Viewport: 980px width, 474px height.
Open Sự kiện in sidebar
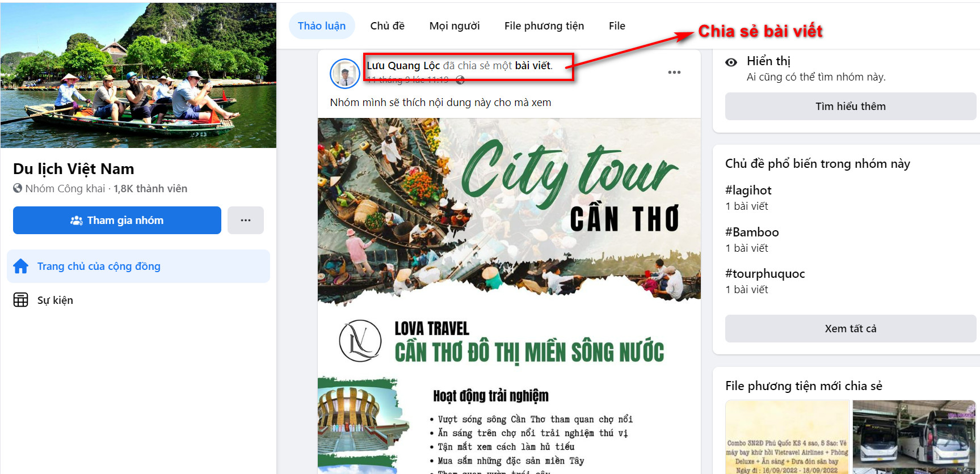click(138, 300)
